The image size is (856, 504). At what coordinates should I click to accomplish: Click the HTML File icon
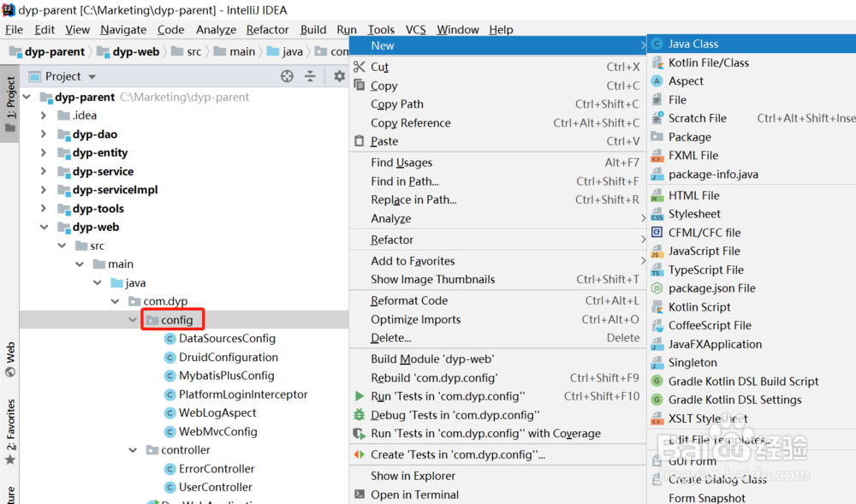657,195
